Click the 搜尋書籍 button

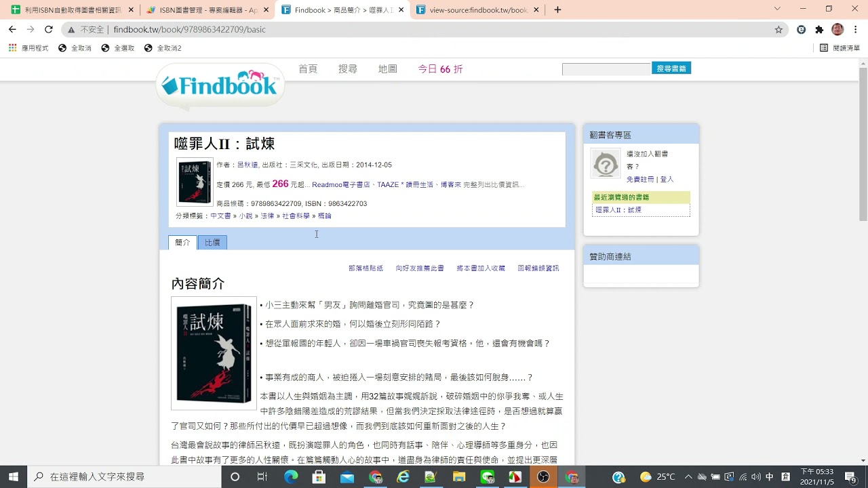tap(671, 68)
